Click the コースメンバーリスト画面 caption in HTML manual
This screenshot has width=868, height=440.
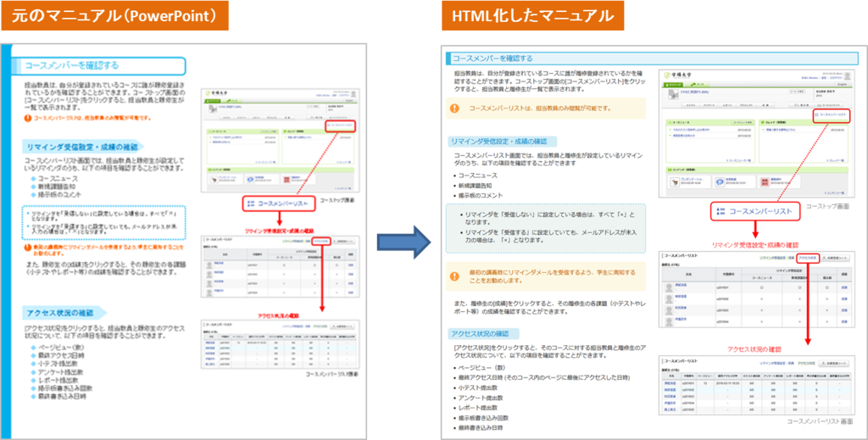820,421
